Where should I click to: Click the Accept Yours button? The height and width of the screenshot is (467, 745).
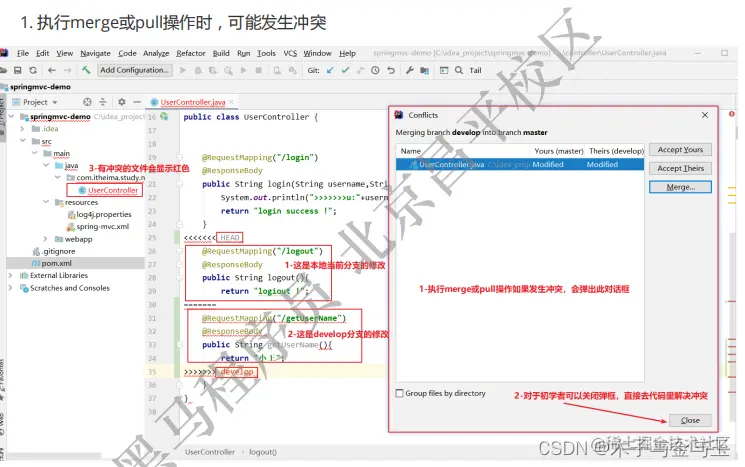pyautogui.click(x=680, y=150)
